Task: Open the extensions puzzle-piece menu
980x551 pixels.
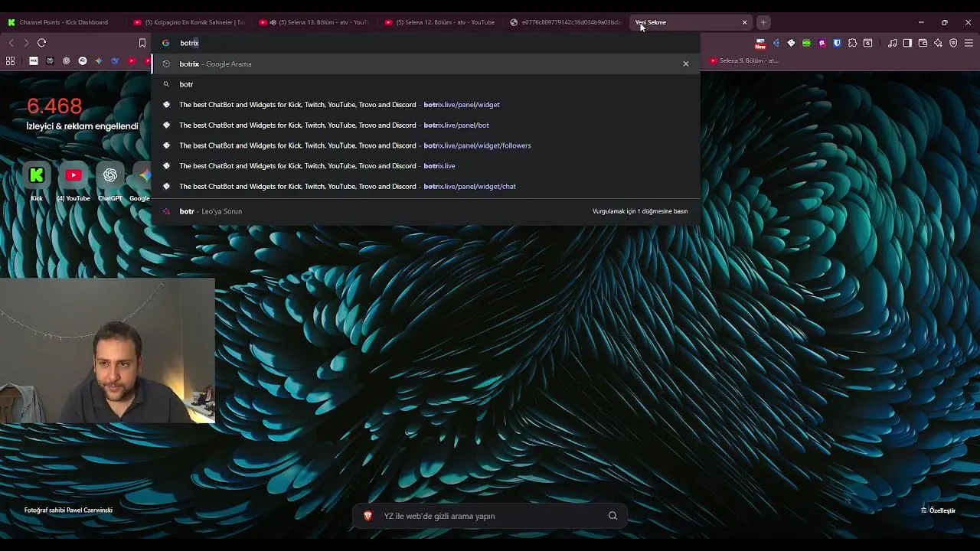Action: [x=852, y=43]
